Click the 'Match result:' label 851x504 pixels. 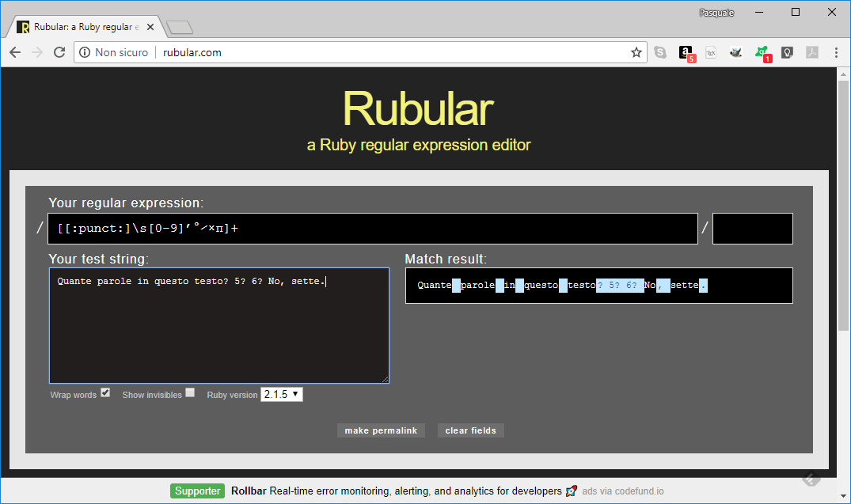[446, 259]
